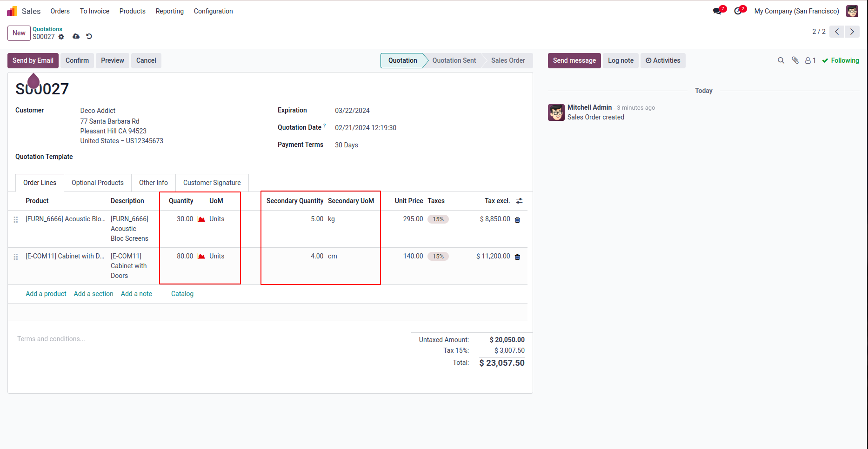Select the Quotation Sent status stage

[x=454, y=60]
